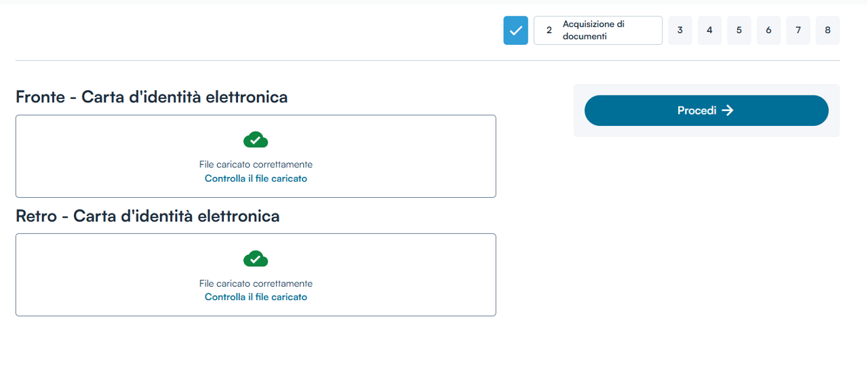Click the Retro - Carta d'identità elettronica heading
Image resolution: width=868 pixels, height=372 pixels.
(x=147, y=216)
